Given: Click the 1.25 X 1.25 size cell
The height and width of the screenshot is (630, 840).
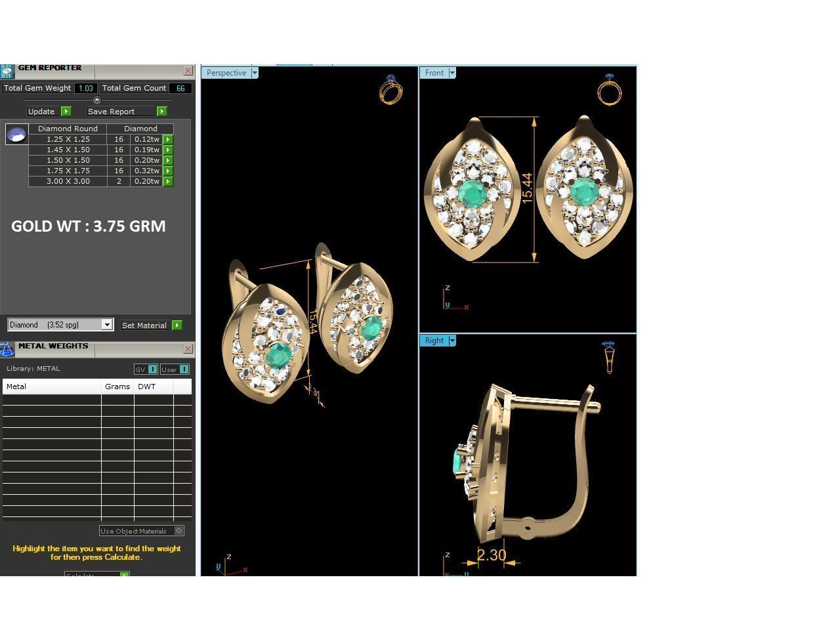Looking at the screenshot, I should click(x=68, y=139).
